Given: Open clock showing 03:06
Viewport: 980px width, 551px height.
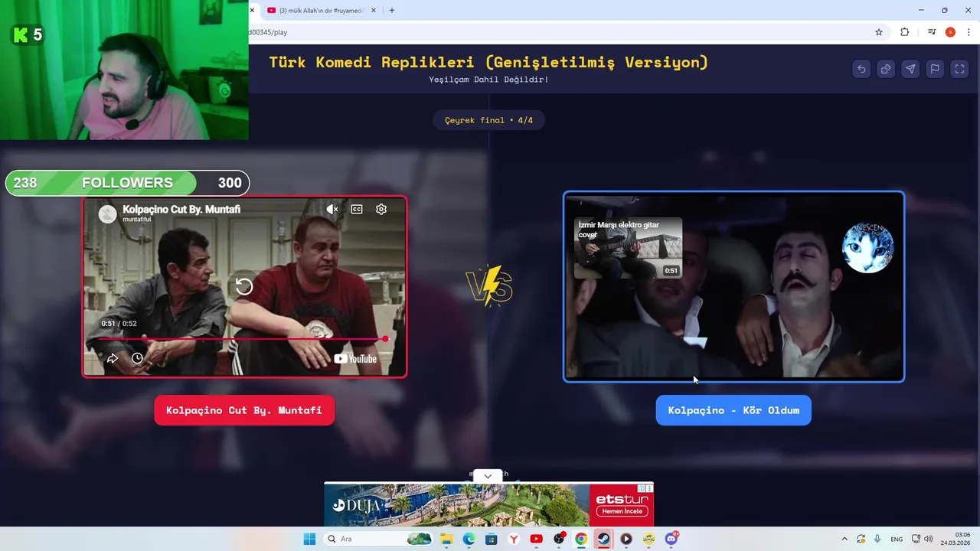Looking at the screenshot, I should coord(955,539).
